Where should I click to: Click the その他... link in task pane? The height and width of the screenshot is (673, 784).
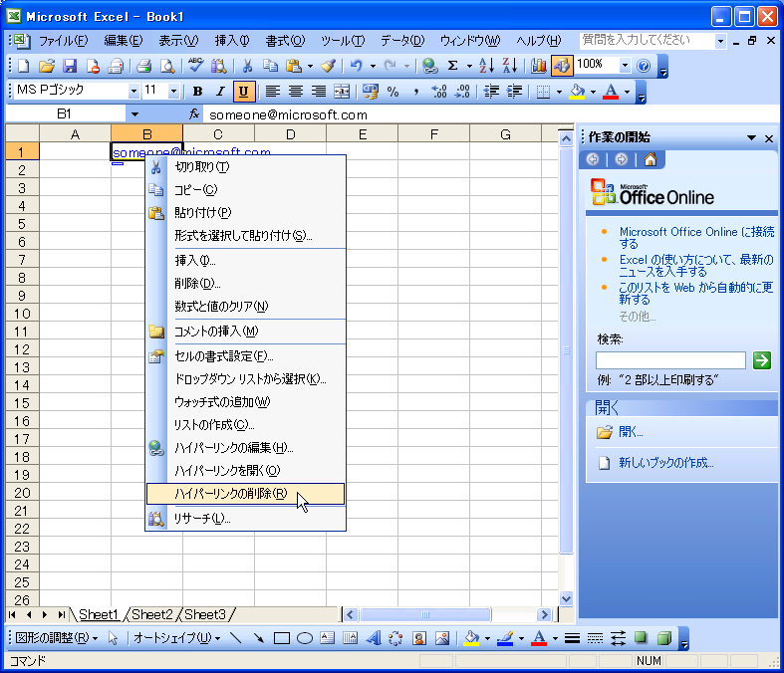(x=637, y=316)
